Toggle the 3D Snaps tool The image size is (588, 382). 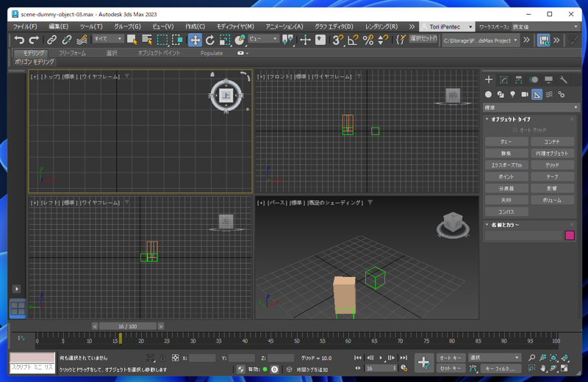coord(337,40)
